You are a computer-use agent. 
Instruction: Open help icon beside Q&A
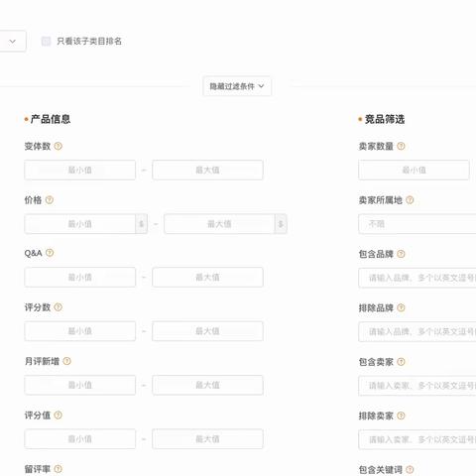coord(50,253)
